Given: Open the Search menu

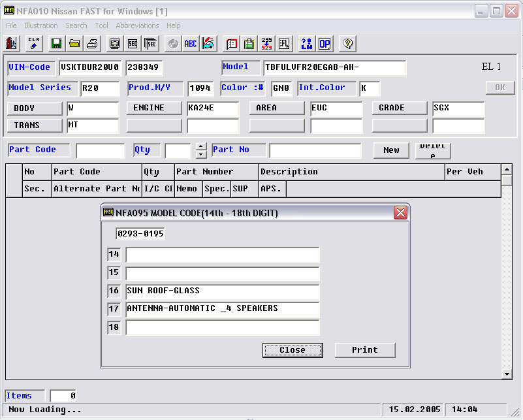Looking at the screenshot, I should (76, 25).
